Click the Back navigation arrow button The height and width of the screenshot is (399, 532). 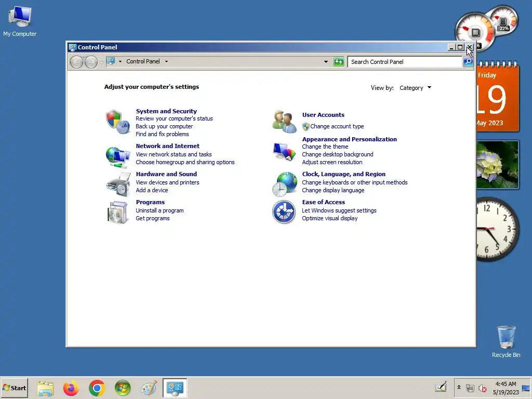[77, 62]
